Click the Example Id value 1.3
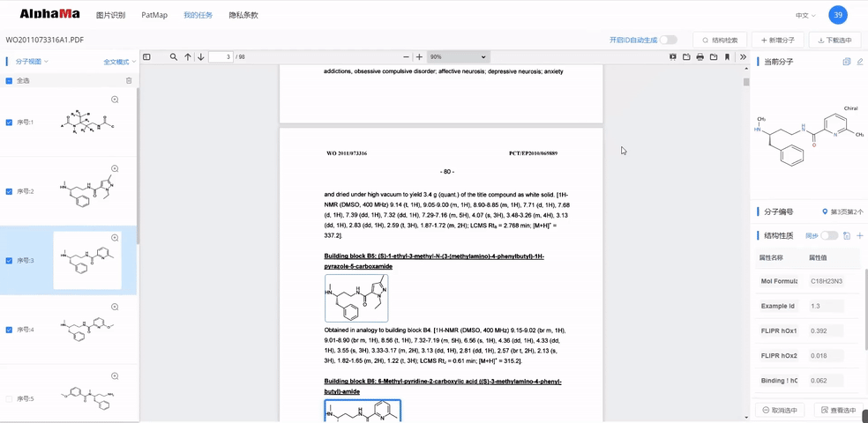The height and width of the screenshot is (423, 868). click(826, 306)
